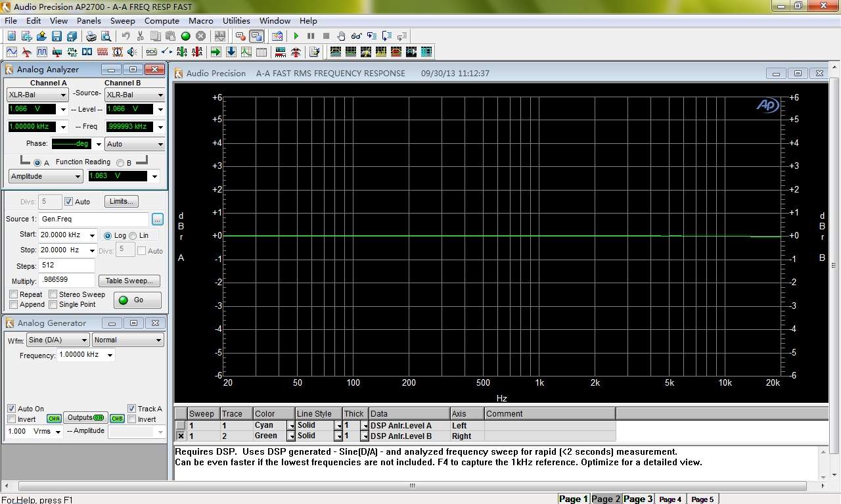The width and height of the screenshot is (841, 504).
Task: Click the Source 1 browse '...' button
Action: pos(157,219)
